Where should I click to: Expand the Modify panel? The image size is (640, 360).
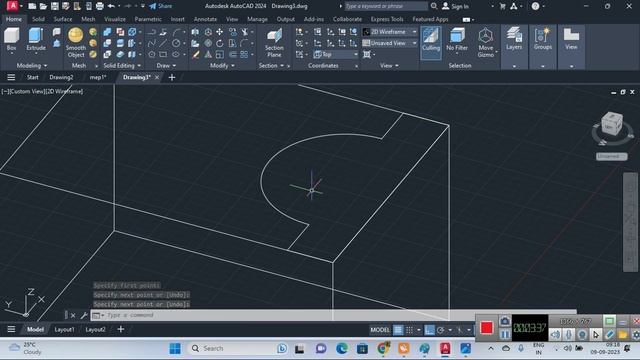coord(222,65)
